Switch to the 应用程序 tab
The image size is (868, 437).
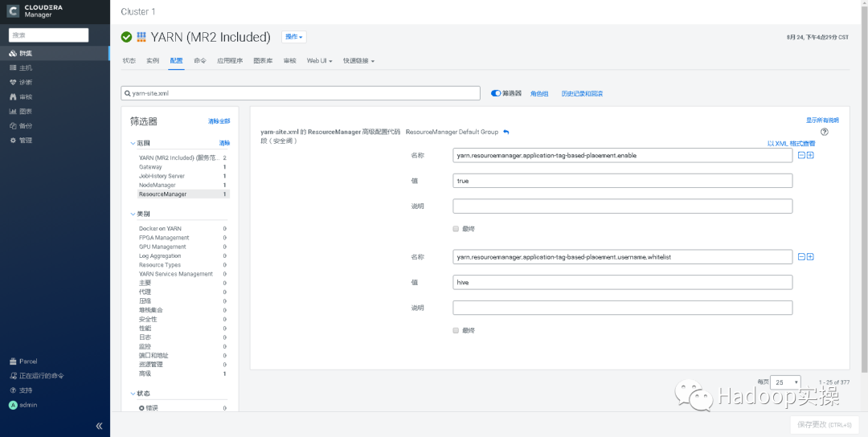(x=230, y=61)
